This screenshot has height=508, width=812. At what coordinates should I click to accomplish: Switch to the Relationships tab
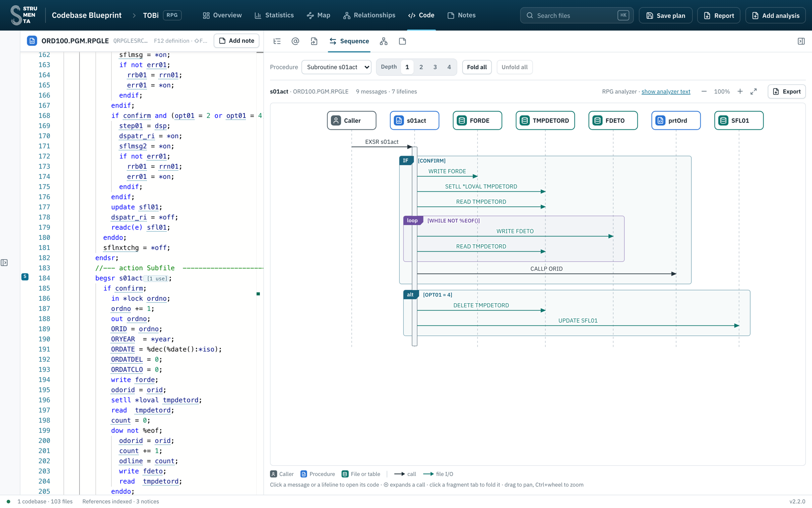click(369, 15)
